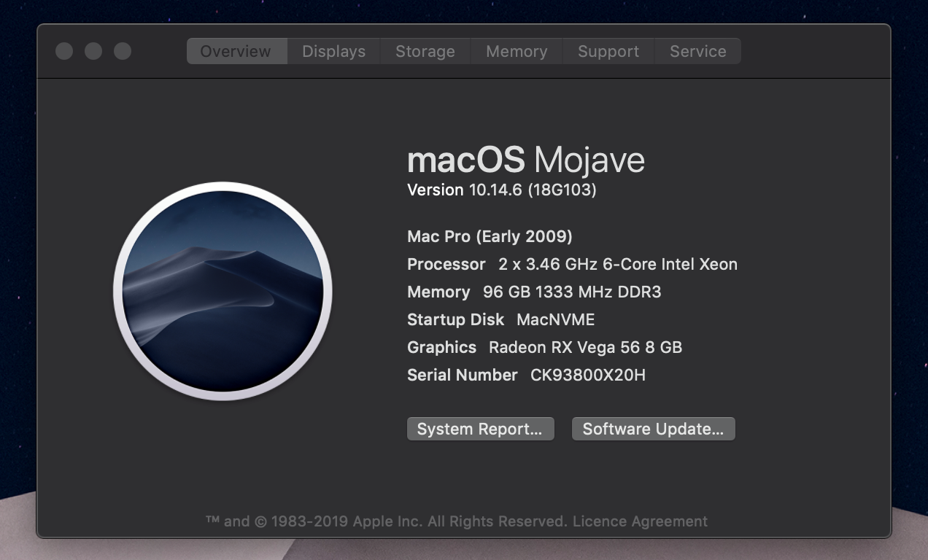Click the 2 x 3.46 GHz 6-Core Intel Xeon text
This screenshot has height=560, width=928.
coord(618,264)
